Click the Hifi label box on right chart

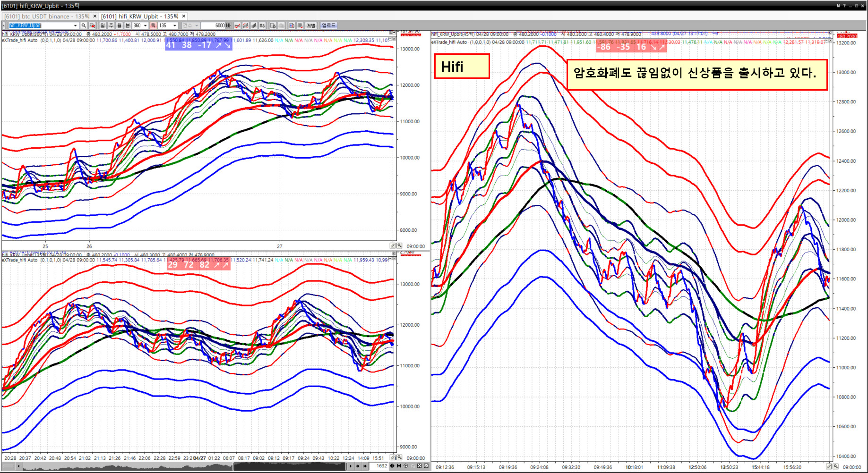pyautogui.click(x=462, y=66)
